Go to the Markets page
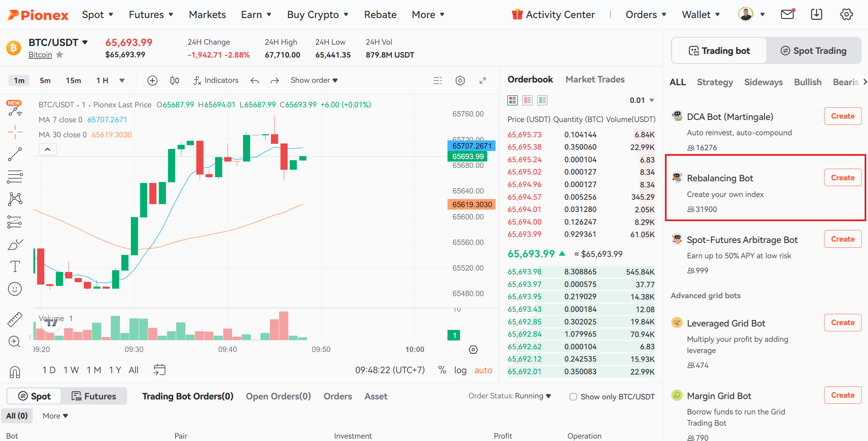The image size is (868, 441). (207, 15)
